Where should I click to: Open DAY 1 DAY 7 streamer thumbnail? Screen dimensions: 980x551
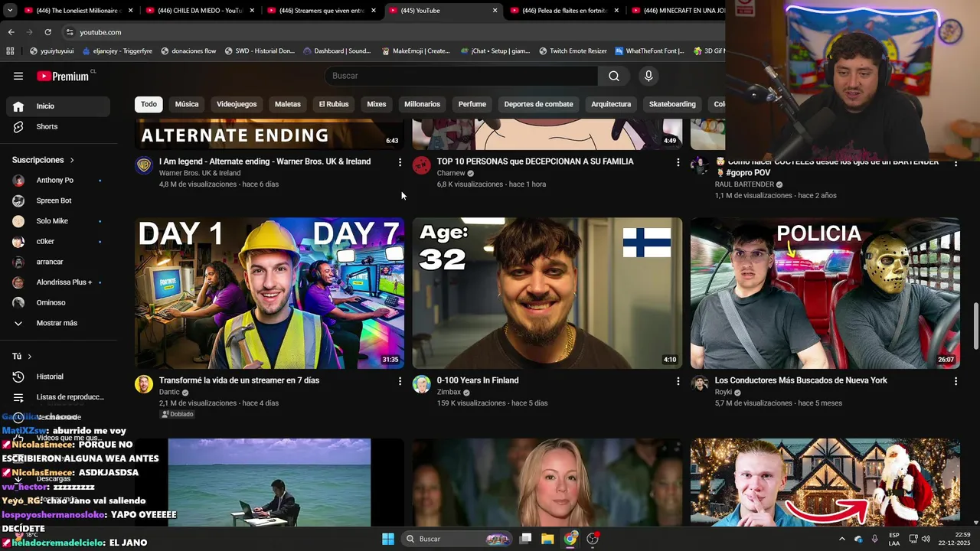pyautogui.click(x=269, y=293)
